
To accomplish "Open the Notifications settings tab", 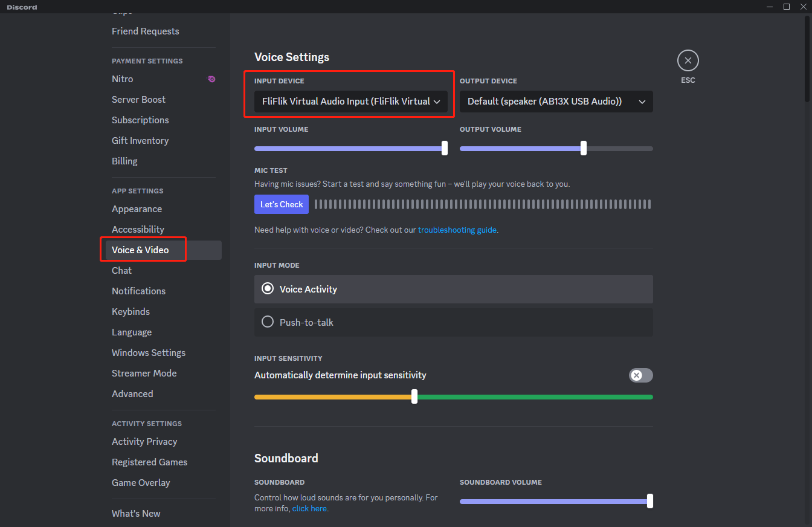I will (138, 291).
